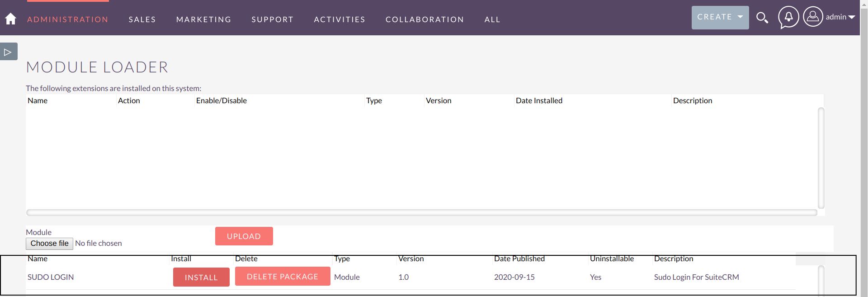868x297 pixels.
Task: Open the CREATE dropdown
Action: [720, 18]
